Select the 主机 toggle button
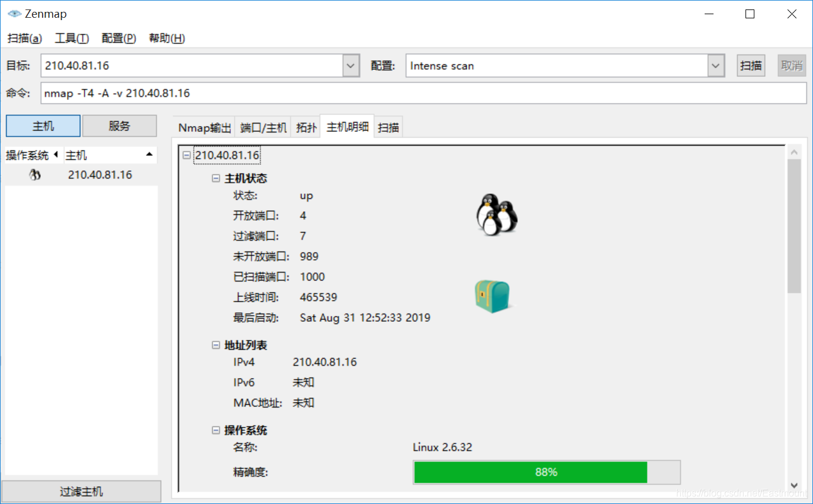The height and width of the screenshot is (504, 813). coord(43,126)
